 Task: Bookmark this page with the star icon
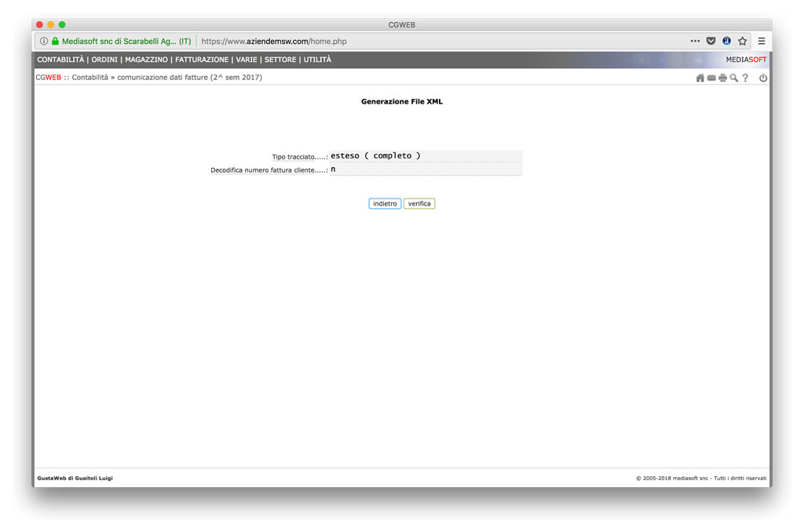743,41
